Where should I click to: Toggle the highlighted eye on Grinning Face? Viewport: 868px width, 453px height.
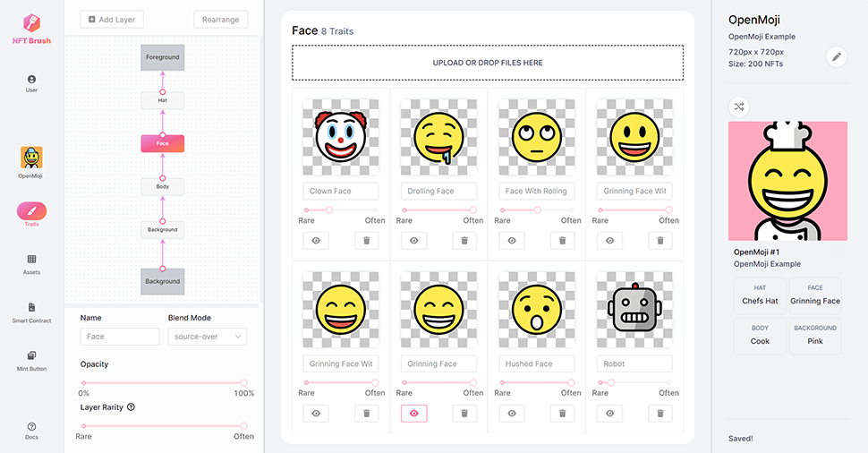click(414, 413)
